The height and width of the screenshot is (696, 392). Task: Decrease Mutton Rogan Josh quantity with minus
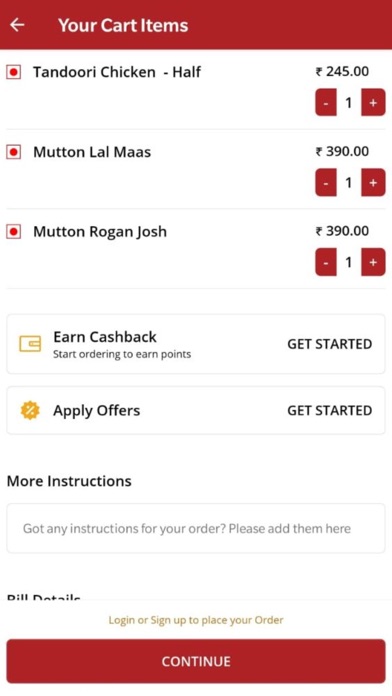coord(326,262)
